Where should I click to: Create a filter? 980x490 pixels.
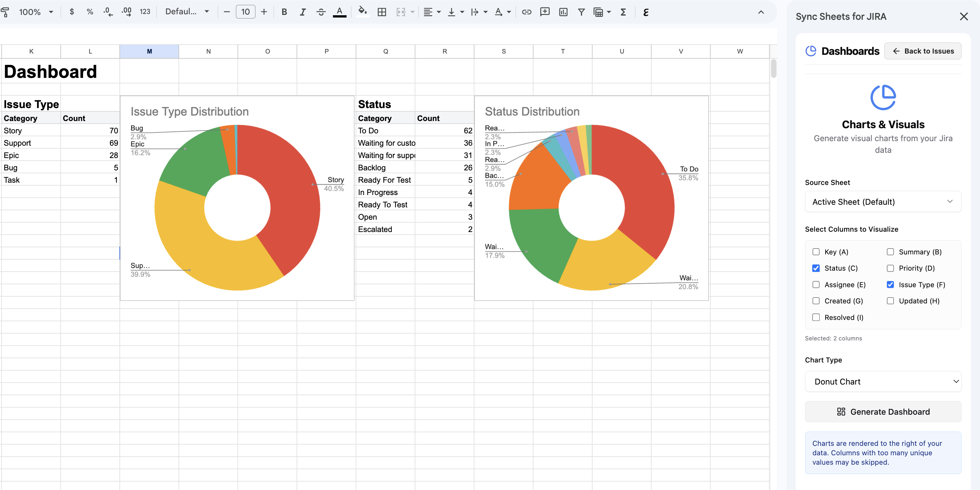pyautogui.click(x=581, y=12)
